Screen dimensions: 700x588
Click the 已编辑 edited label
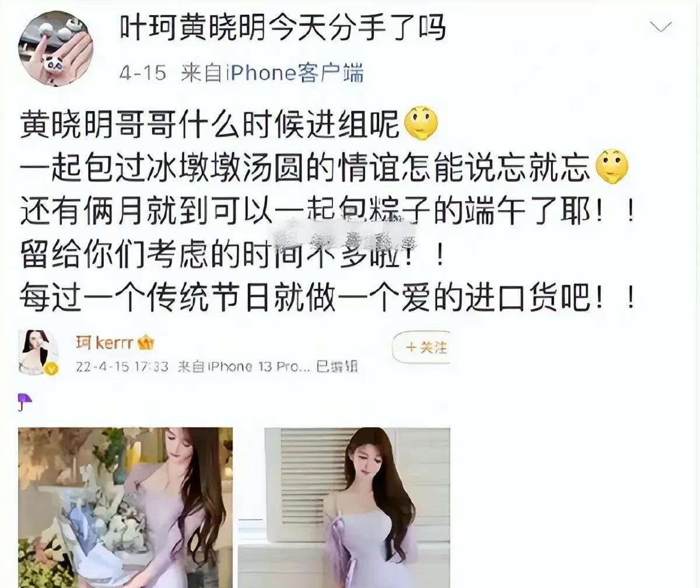point(336,366)
